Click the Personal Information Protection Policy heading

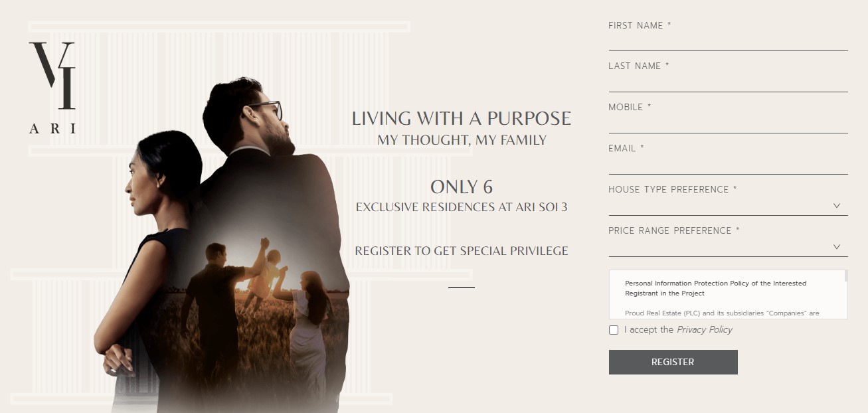(715, 288)
